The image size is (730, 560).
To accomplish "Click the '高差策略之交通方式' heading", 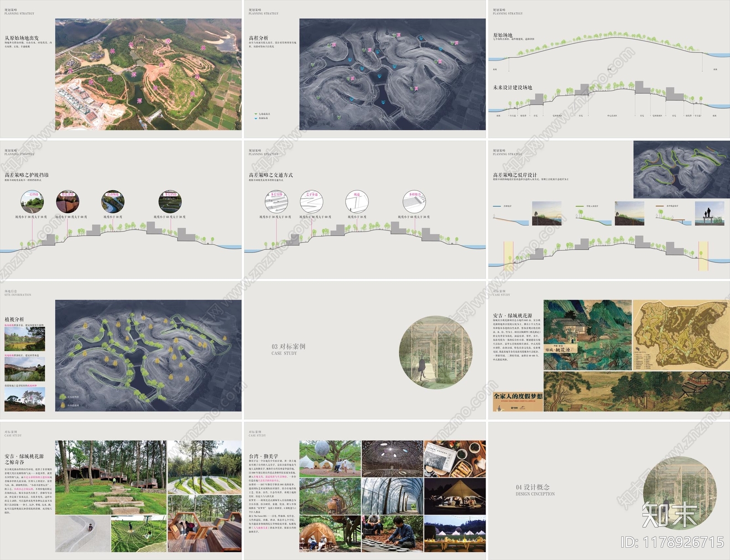I will 271,175.
